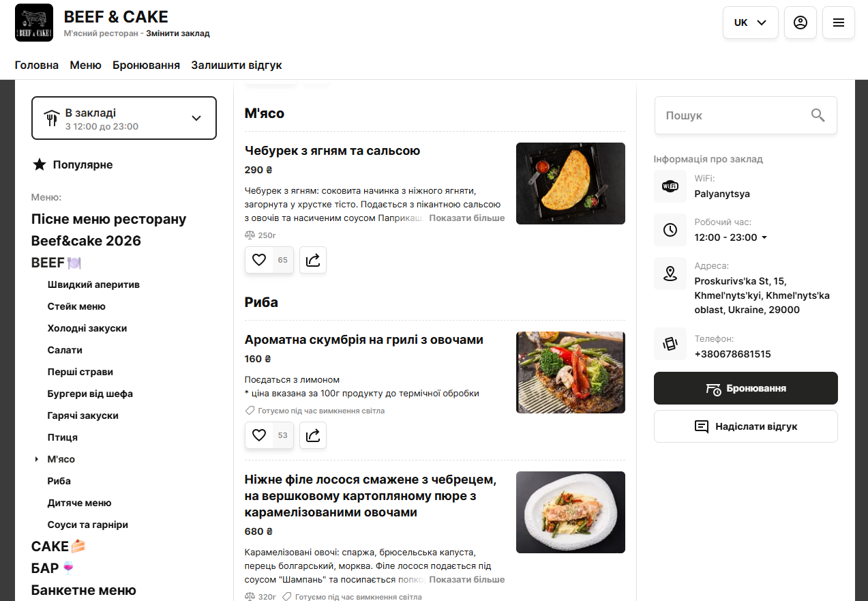Like the Чебурек з ягням та сальсою
868x601 pixels.
point(259,260)
